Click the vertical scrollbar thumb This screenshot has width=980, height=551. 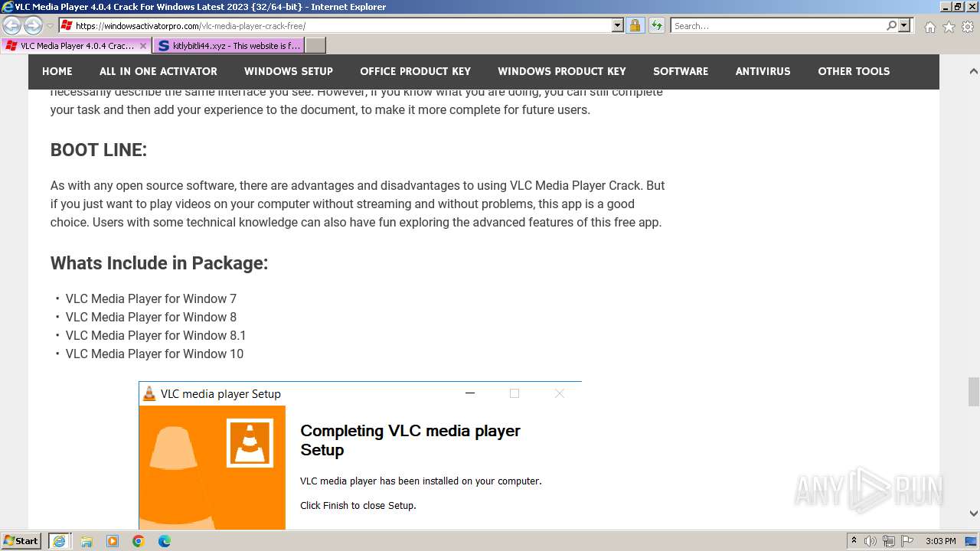coord(973,392)
